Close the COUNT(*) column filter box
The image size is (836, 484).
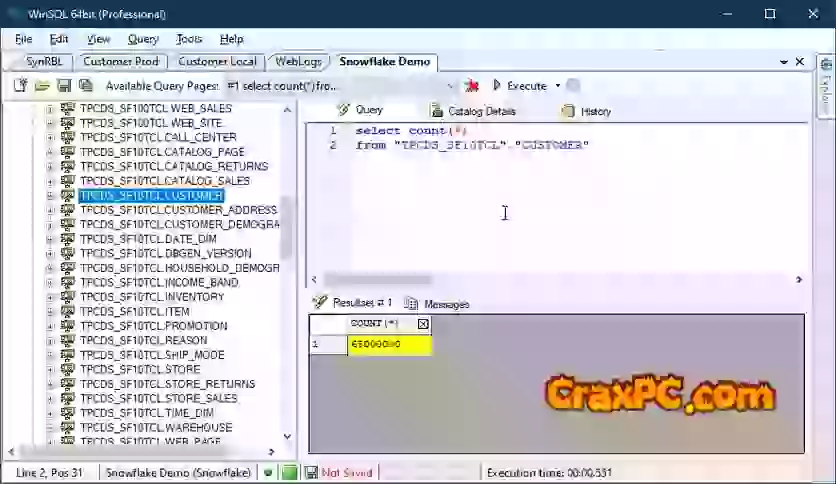point(423,324)
